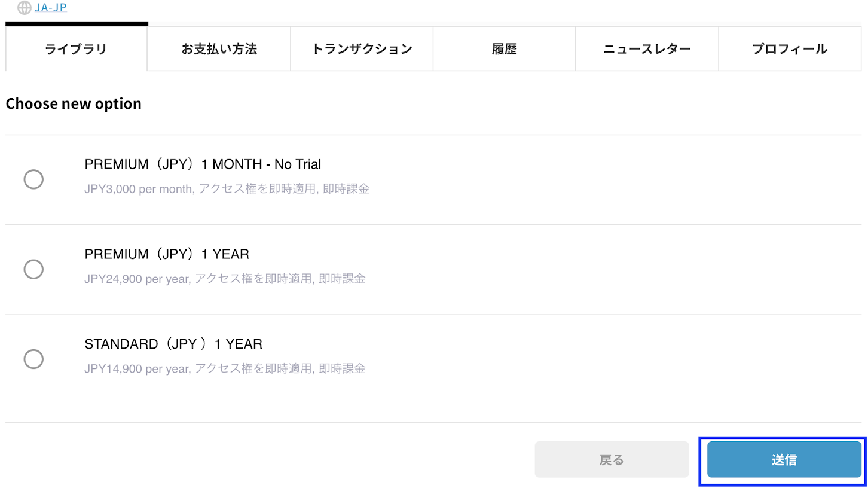Click the PREMIUM (JPY) 1 MONTH label
Image resolution: width=868 pixels, height=494 pixels.
pos(203,164)
